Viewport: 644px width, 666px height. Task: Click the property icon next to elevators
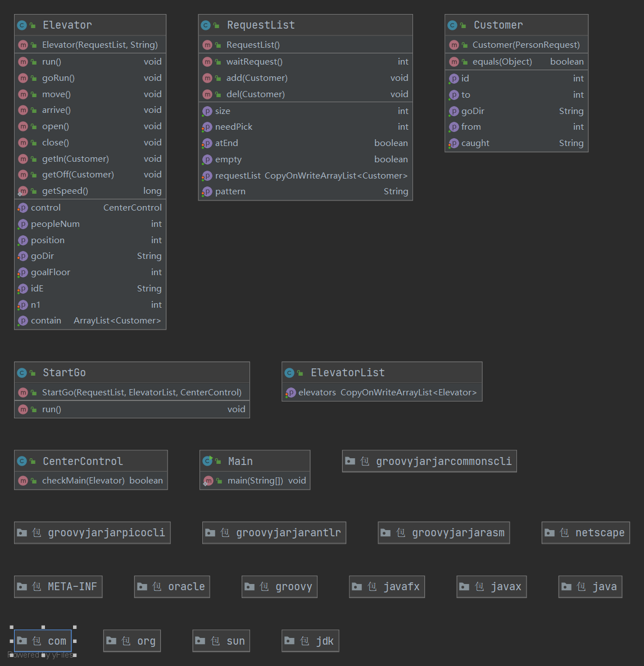[x=291, y=393]
